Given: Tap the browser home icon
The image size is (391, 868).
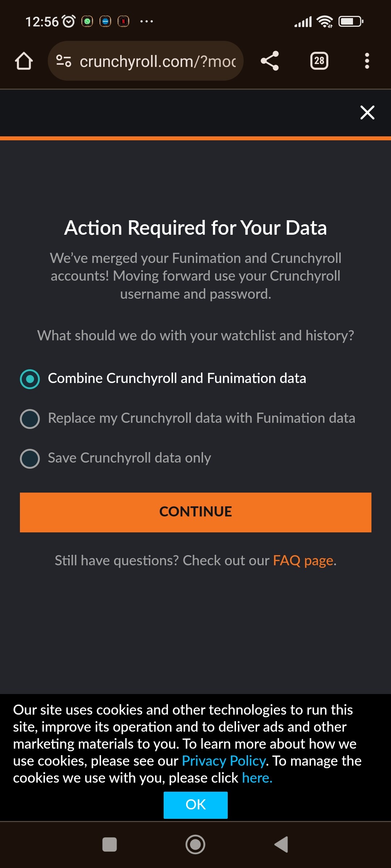Looking at the screenshot, I should pos(24,61).
